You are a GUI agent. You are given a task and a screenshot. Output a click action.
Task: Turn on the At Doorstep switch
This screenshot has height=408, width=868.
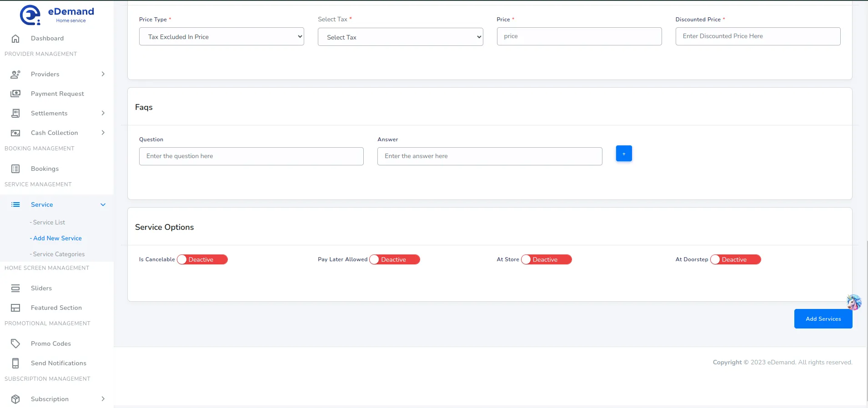[735, 259]
